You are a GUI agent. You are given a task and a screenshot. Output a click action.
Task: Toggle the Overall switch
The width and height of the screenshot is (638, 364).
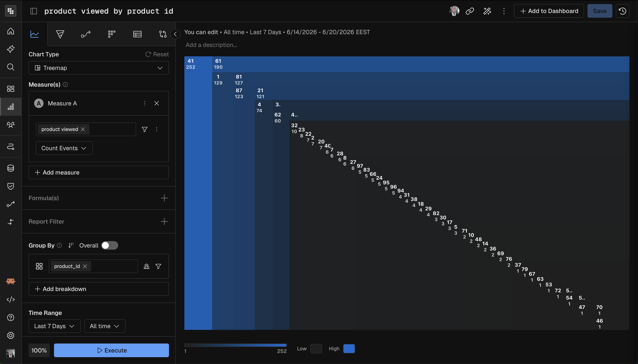tap(109, 245)
